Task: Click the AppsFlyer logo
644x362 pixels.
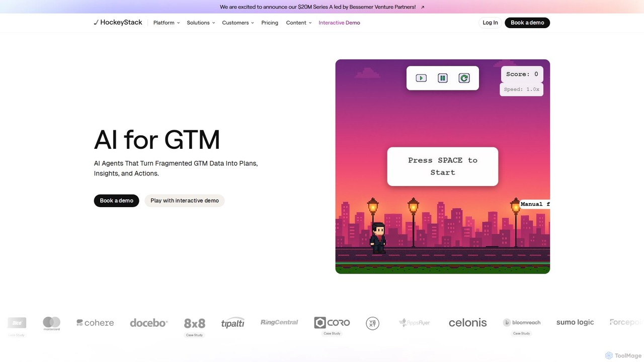Action: 415,323
